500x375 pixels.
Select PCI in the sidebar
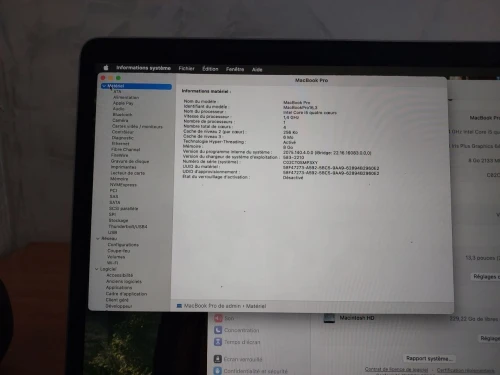(114, 190)
